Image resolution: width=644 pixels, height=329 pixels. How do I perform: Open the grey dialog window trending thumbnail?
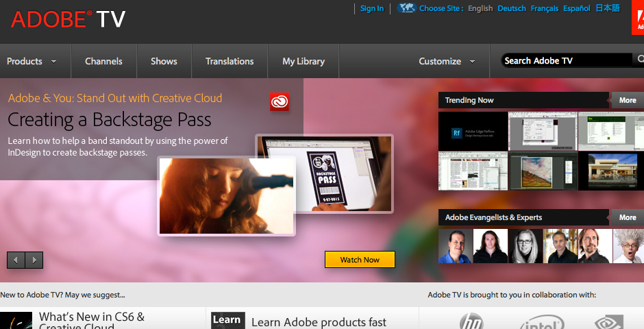coord(543,132)
